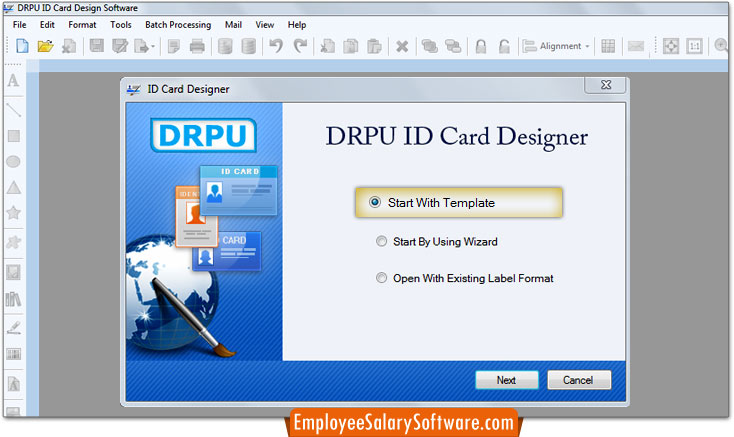Click the Print printer icon
Screen dimensions: 734x437
(197, 46)
